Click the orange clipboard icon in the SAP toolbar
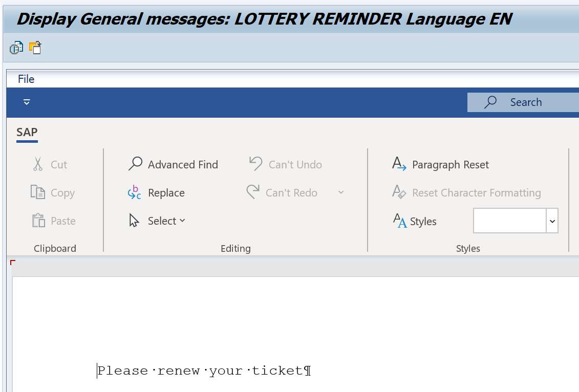Screen dimensions: 579x392 click(x=35, y=48)
